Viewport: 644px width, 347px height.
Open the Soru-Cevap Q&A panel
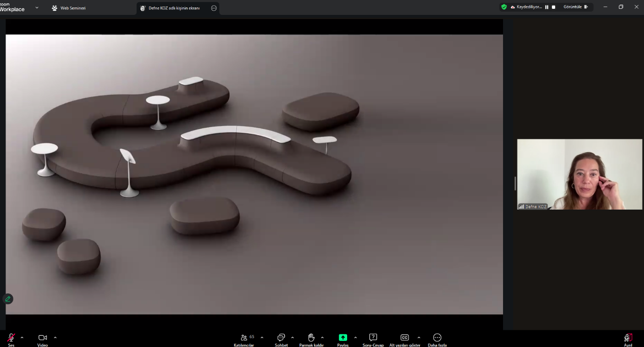(373, 338)
